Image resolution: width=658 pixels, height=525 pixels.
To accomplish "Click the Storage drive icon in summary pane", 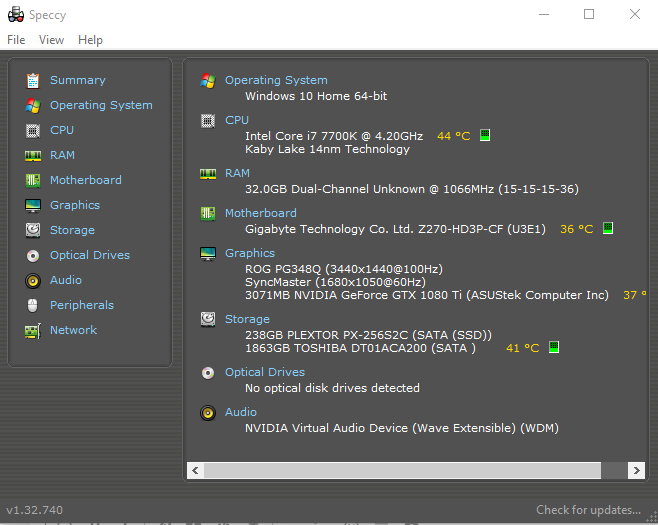I will (x=208, y=319).
